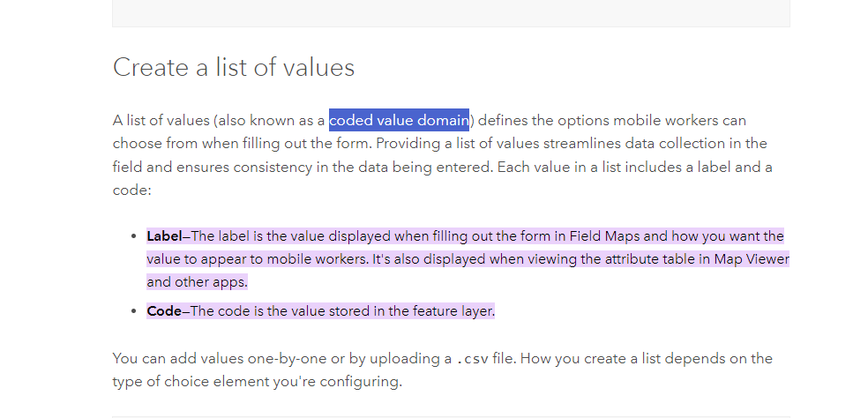
Task: Click the bold "Label" term
Action: 163,236
